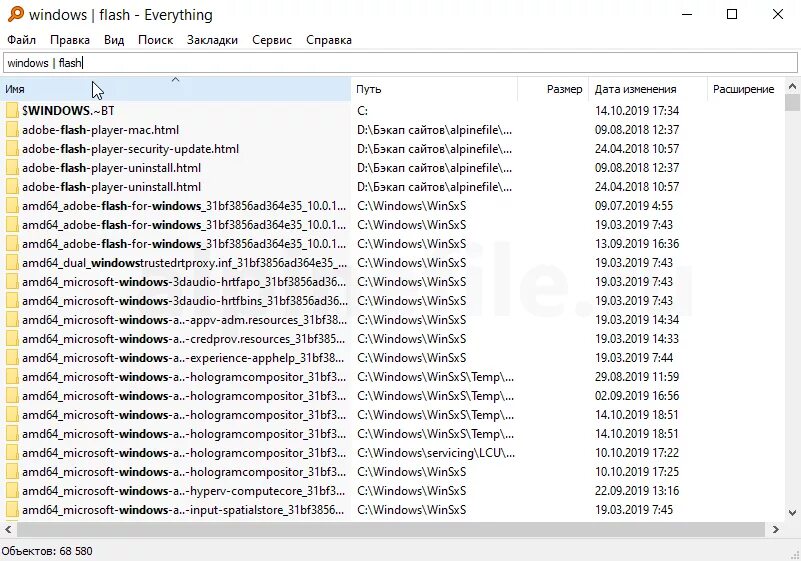
Task: Select the $WINDOWS.~BT folder name
Action: pos(68,110)
